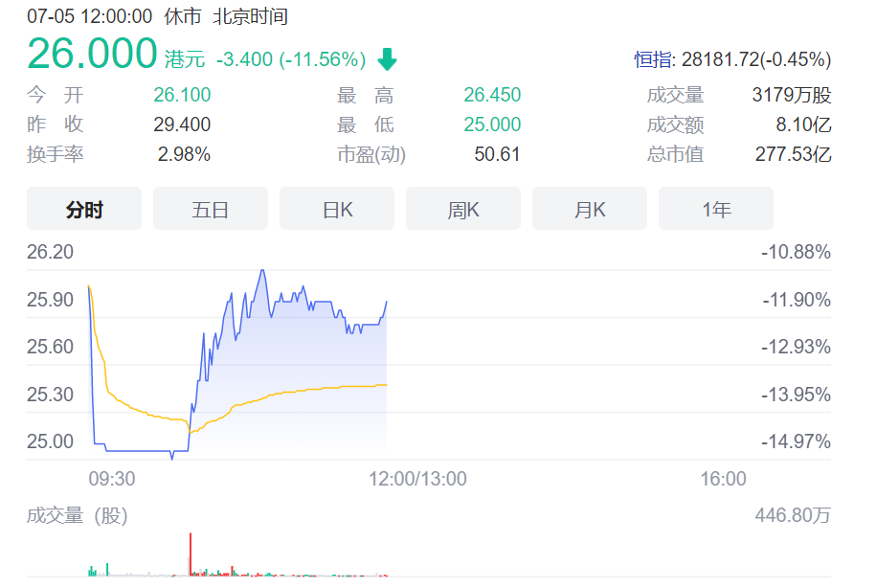Click the 25.00 price axis label
Viewport: 876px width, 588px height.
point(51,441)
